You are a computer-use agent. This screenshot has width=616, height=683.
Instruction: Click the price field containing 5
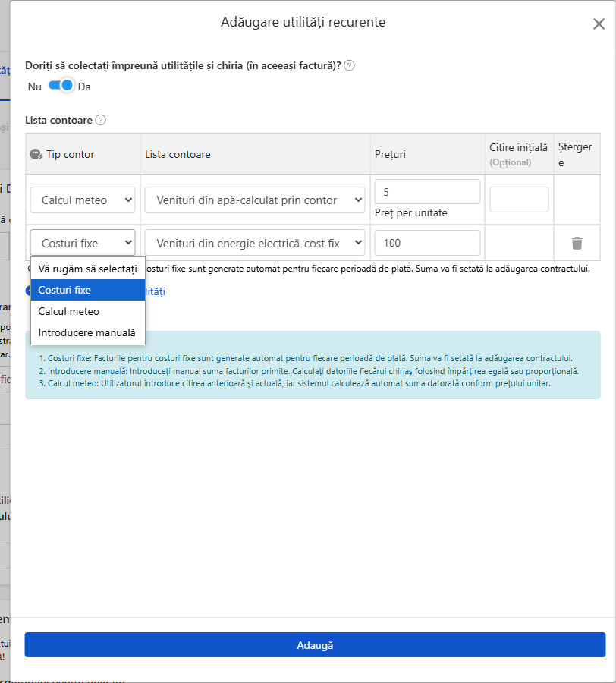(x=428, y=192)
